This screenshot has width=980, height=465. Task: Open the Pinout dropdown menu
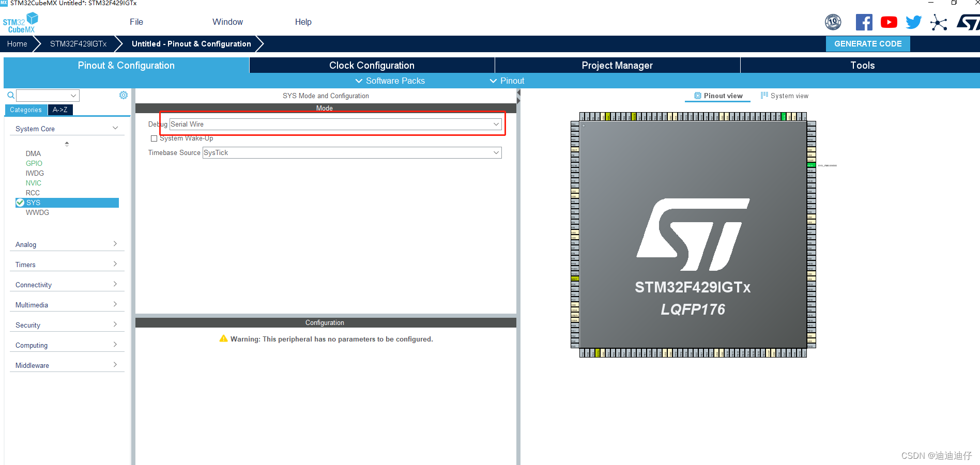[507, 81]
